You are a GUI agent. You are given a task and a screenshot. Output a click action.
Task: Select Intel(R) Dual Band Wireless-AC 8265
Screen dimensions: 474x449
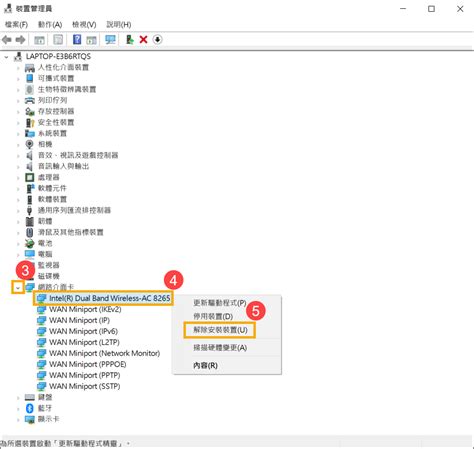(110, 298)
